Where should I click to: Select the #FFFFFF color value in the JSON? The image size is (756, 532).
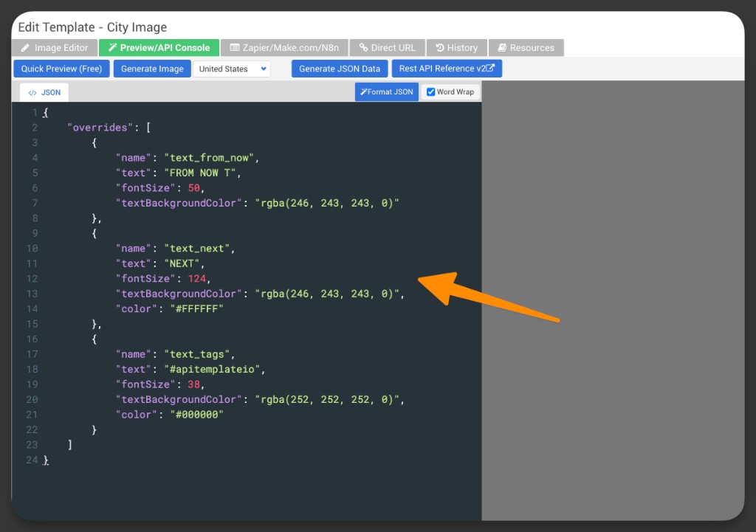click(x=198, y=308)
